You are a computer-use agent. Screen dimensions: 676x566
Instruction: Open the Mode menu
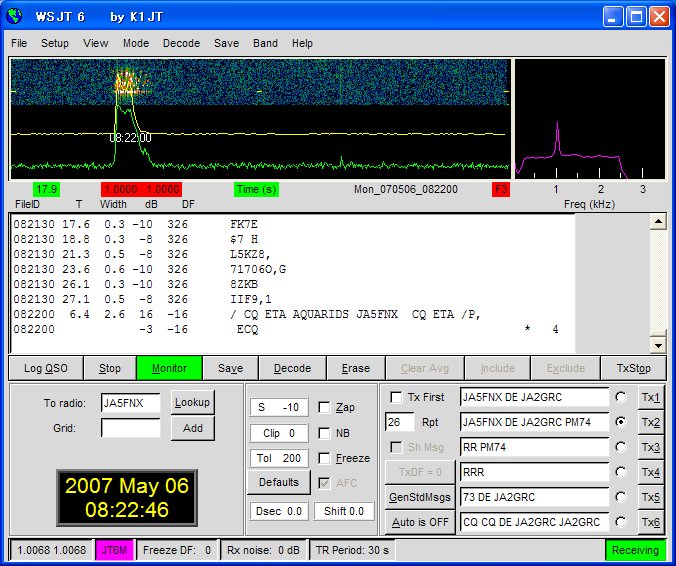(136, 43)
